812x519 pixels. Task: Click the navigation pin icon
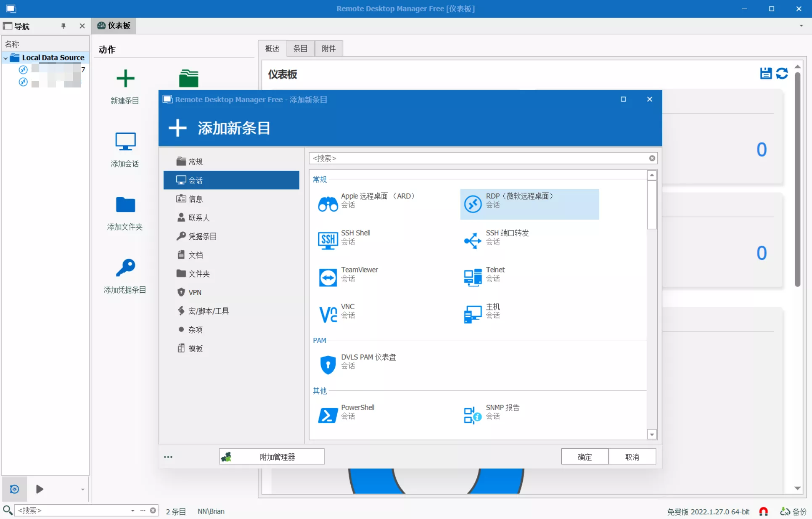pyautogui.click(x=63, y=26)
